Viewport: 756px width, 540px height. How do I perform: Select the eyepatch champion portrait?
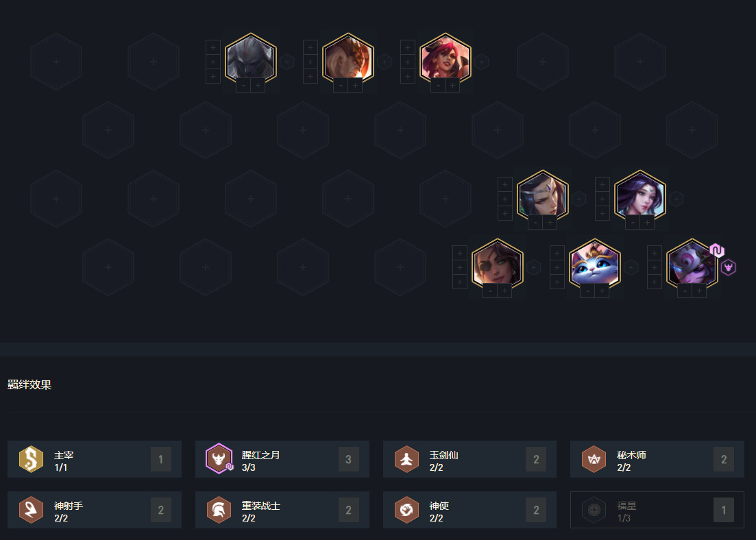(x=497, y=265)
